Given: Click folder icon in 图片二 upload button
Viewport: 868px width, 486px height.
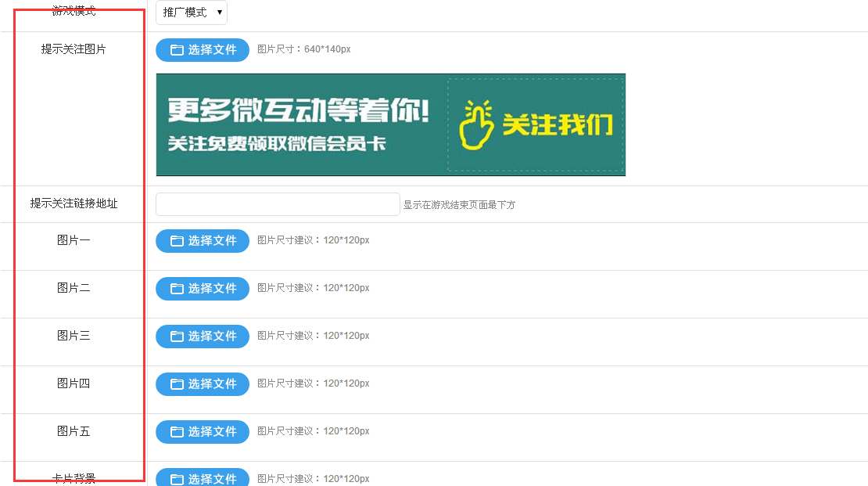Looking at the screenshot, I should point(177,289).
